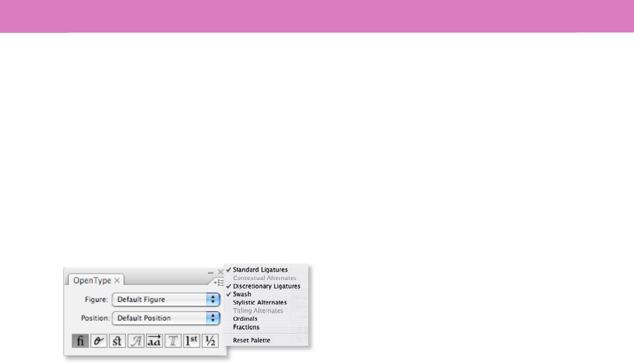Toggle the Fractions ½ icon
Screen dimensions: 634x364
coord(210,341)
